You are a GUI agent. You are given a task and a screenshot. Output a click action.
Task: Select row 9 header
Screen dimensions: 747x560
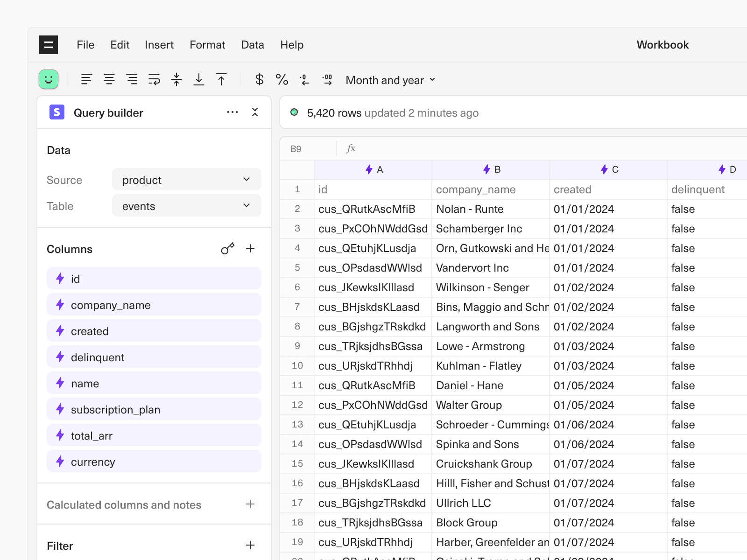click(297, 346)
